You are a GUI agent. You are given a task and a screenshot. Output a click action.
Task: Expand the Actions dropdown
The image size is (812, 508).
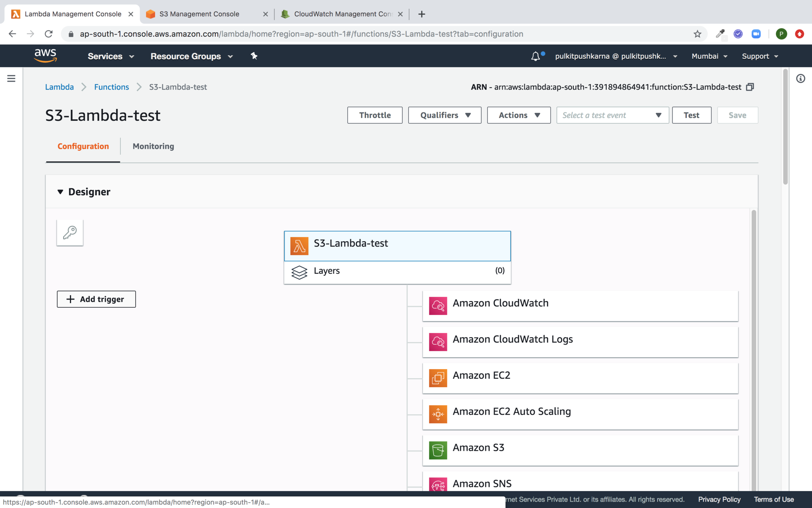click(519, 115)
